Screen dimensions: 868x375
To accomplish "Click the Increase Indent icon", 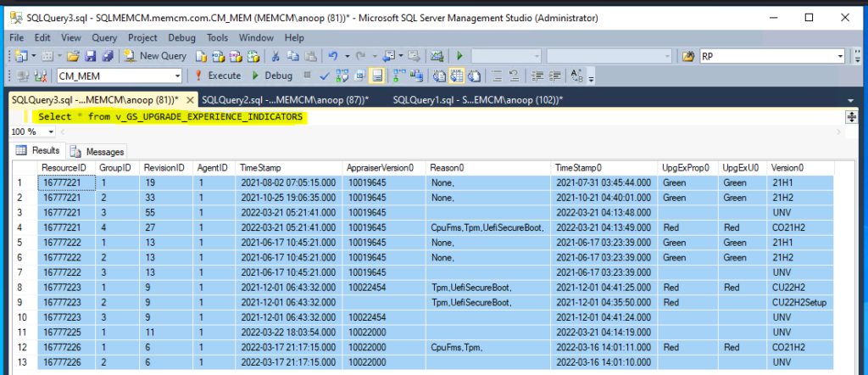I will point(554,76).
